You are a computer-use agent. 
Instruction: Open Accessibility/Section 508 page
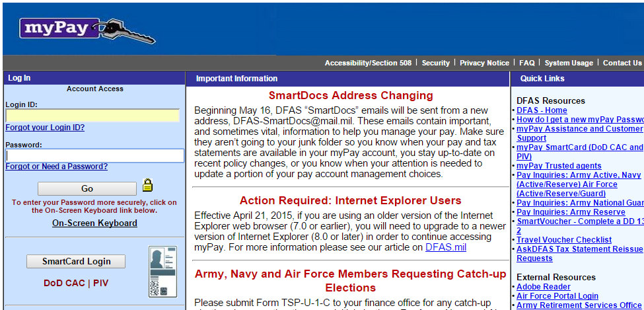368,63
